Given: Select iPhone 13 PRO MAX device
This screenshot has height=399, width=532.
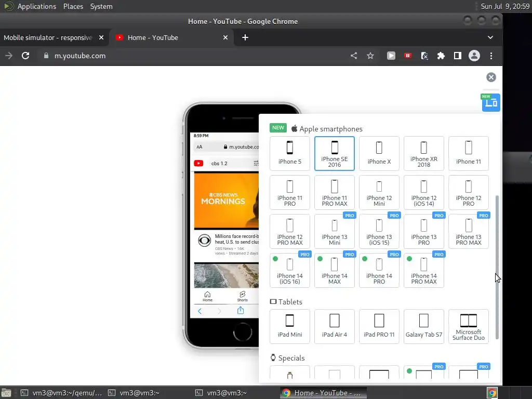Looking at the screenshot, I should 469,231.
